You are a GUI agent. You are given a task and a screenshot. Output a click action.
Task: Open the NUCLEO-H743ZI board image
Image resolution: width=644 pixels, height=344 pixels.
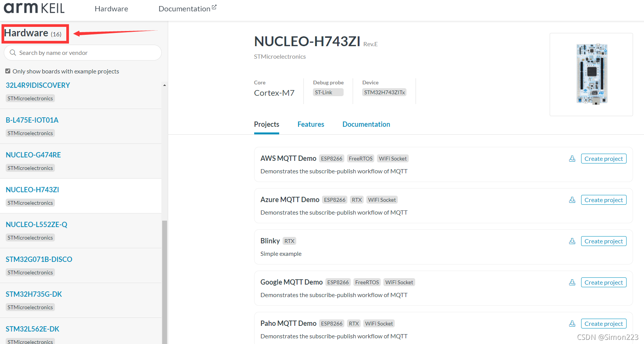click(591, 74)
